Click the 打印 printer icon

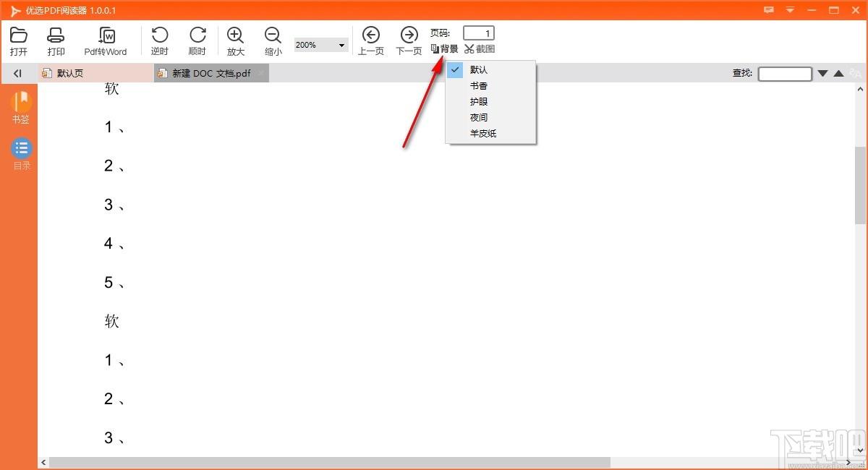point(56,41)
